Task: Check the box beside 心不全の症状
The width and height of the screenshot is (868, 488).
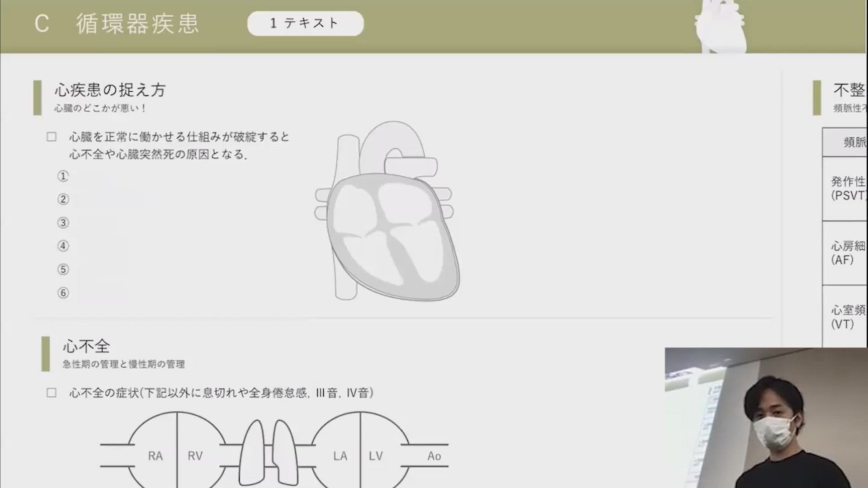Action: (52, 393)
